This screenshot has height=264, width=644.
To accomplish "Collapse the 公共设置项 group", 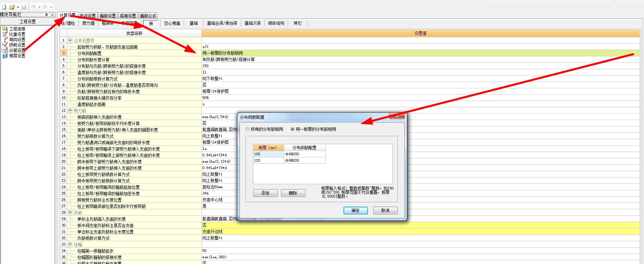I will point(70,41).
